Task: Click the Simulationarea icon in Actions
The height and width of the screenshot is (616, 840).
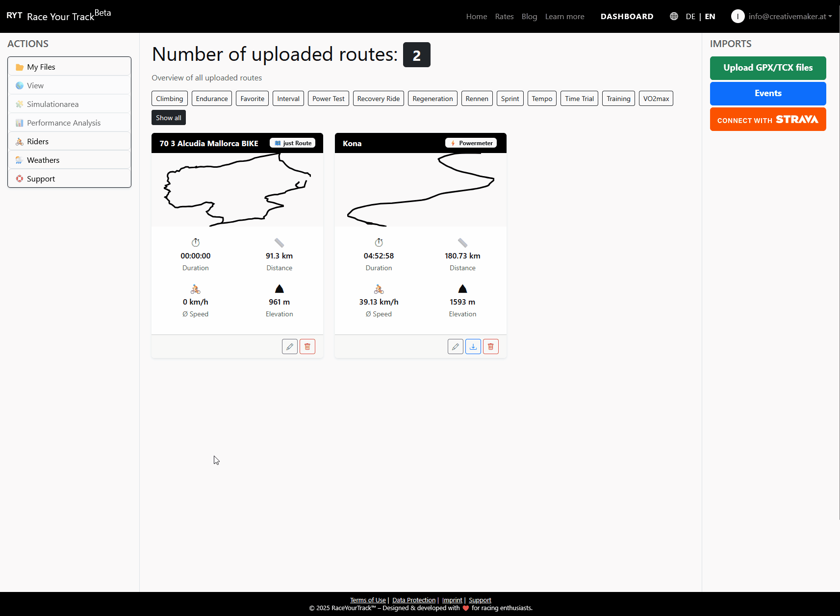Action: point(20,104)
